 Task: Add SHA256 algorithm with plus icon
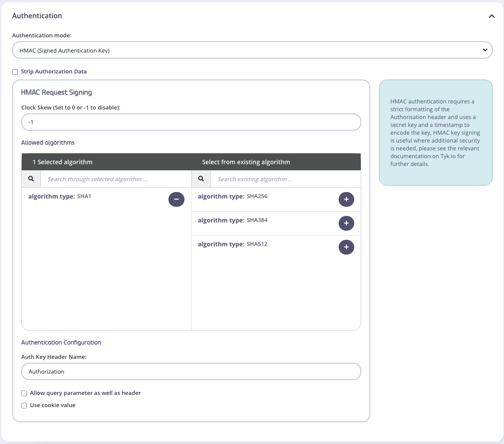point(346,199)
